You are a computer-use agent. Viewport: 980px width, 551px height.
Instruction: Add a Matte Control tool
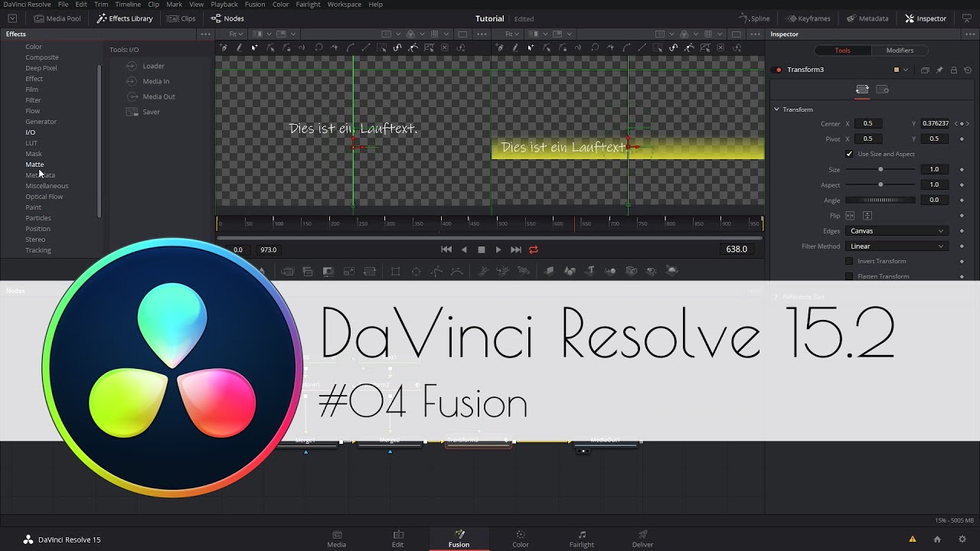tap(328, 271)
